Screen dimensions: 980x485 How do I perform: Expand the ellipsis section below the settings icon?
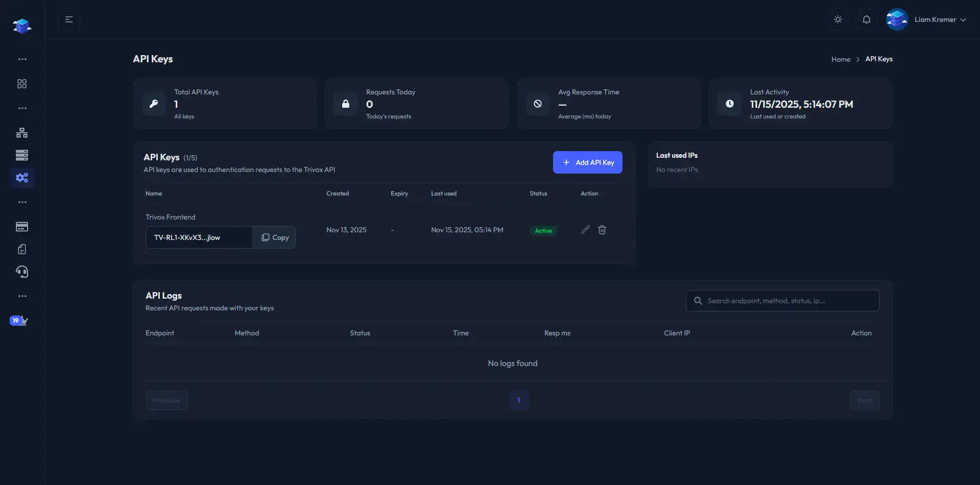click(22, 202)
